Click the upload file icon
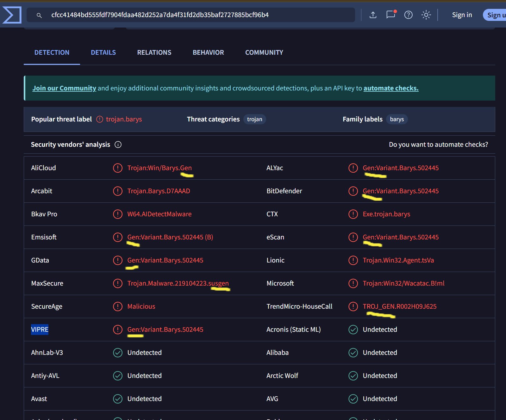Screen dimensions: 506x420 (x=373, y=15)
